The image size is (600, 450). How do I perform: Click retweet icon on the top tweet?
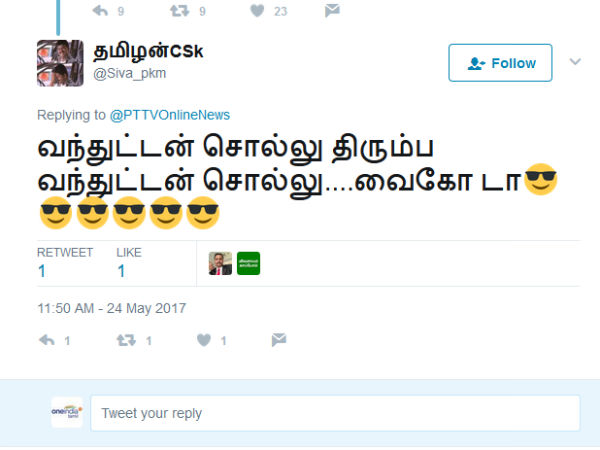[x=179, y=10]
